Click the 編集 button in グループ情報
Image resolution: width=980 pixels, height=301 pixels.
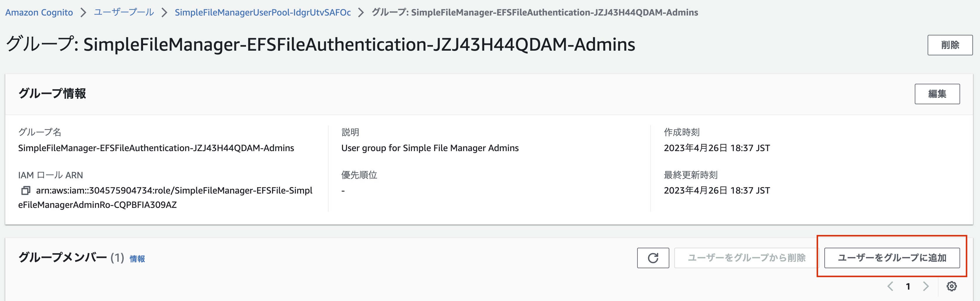click(x=937, y=94)
